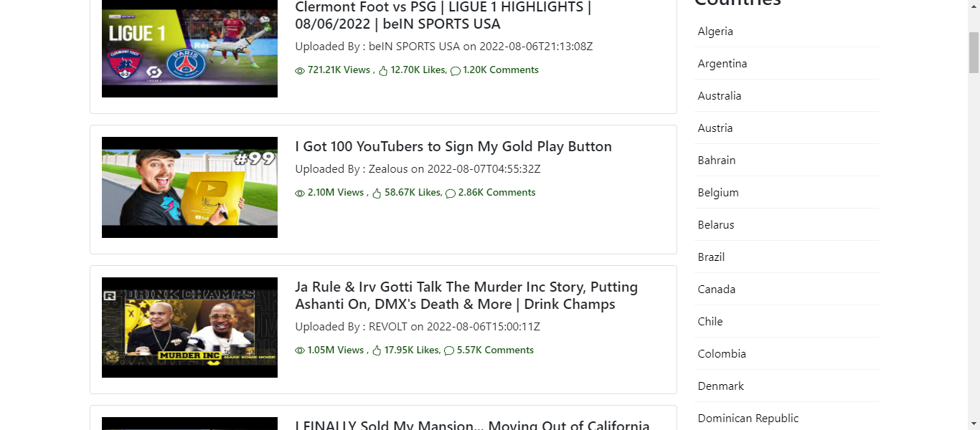980x430 pixels.
Task: Select Australia in the countries list
Action: (x=786, y=96)
